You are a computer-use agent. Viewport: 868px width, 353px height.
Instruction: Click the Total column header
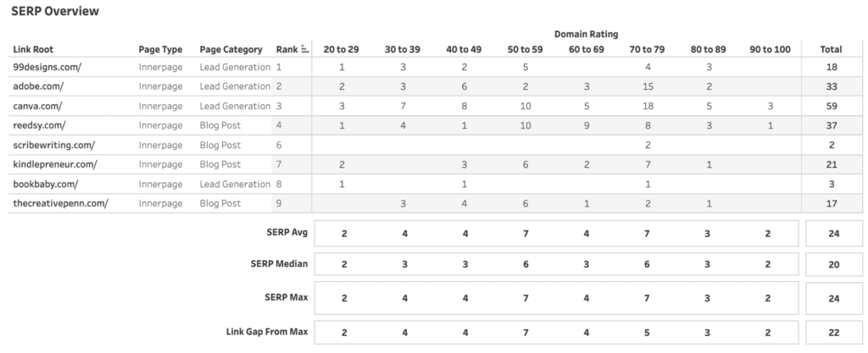click(x=831, y=49)
